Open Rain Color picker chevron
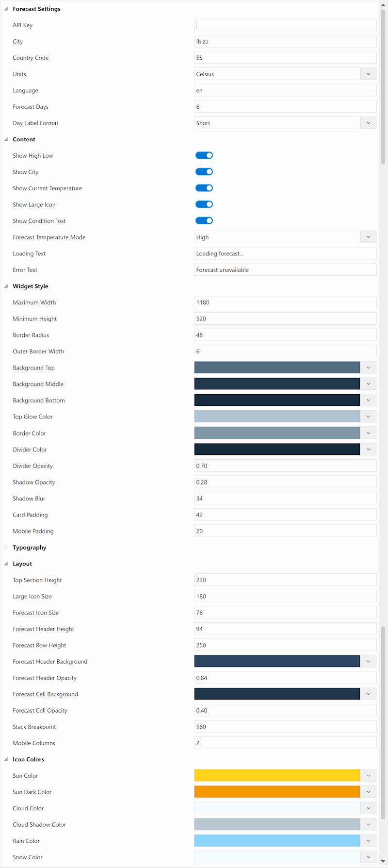388x868 pixels. [x=368, y=841]
